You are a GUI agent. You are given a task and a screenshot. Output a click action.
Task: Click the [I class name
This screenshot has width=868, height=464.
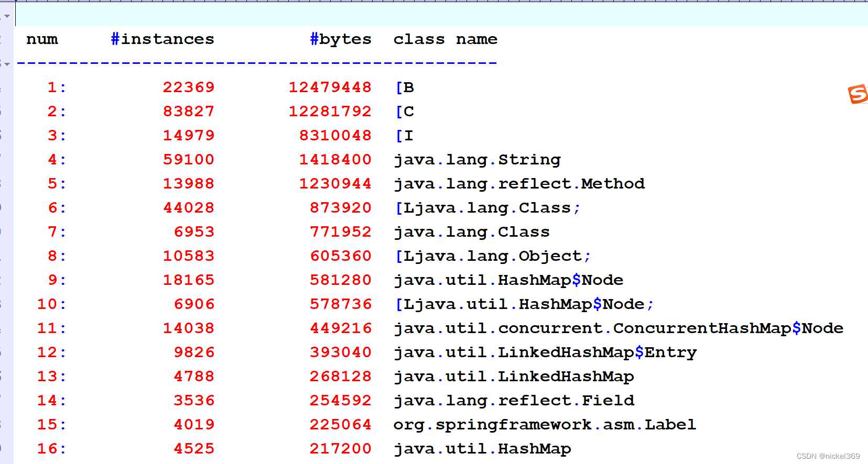[x=405, y=136]
